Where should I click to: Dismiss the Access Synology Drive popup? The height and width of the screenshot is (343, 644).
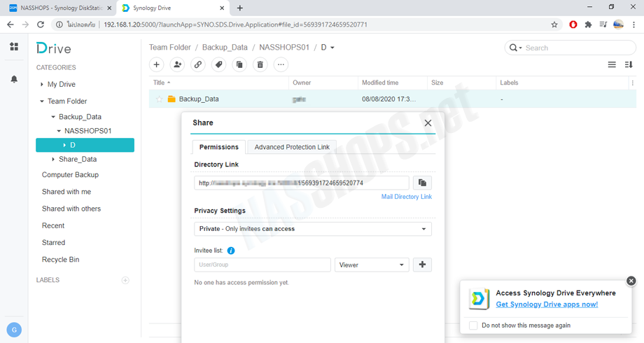(x=631, y=281)
